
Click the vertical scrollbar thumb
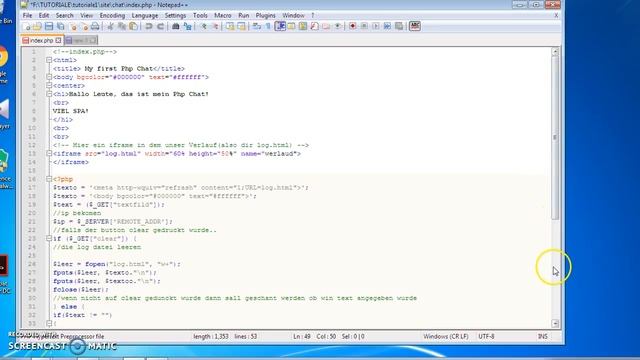click(x=555, y=138)
